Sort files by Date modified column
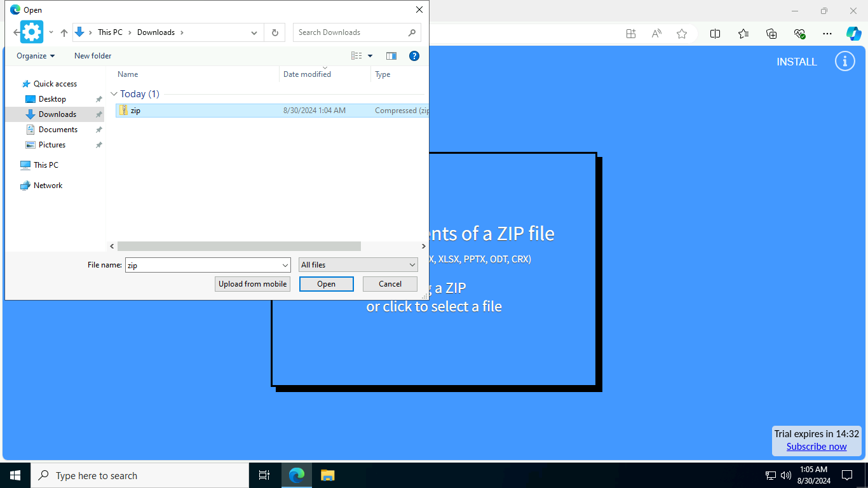868x488 pixels. pos(306,74)
